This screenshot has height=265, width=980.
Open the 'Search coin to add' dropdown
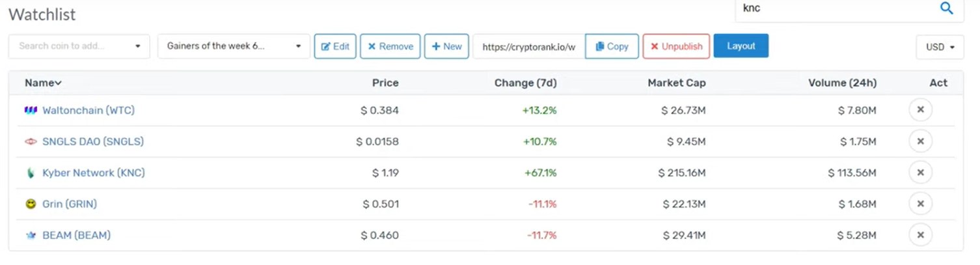pyautogui.click(x=79, y=46)
